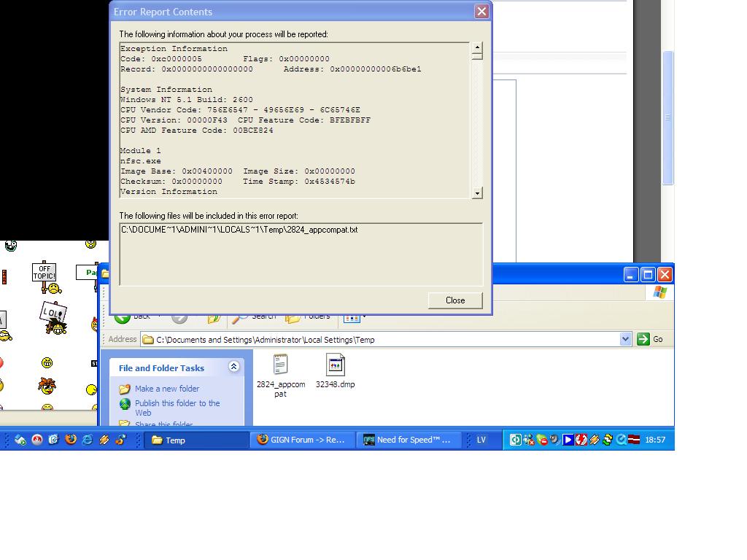Launch Internet Explorer from Quick Launch

[x=88, y=440]
